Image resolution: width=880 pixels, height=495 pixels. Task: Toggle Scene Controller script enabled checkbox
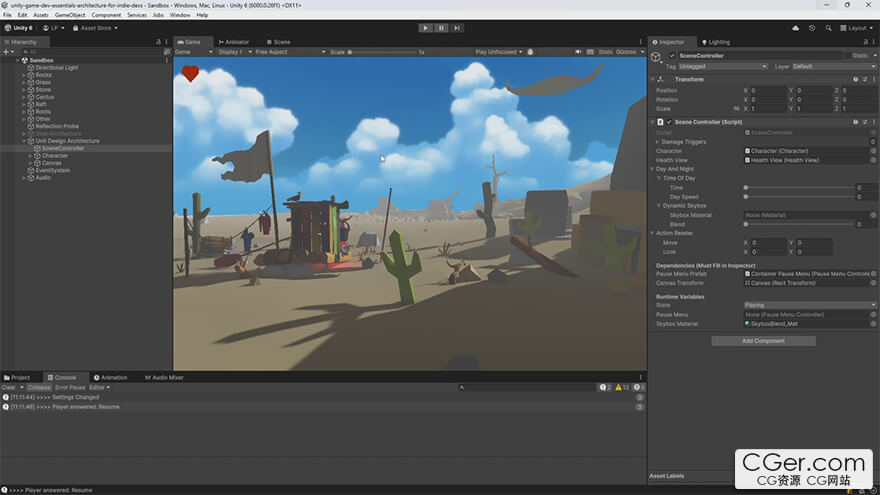[x=669, y=122]
